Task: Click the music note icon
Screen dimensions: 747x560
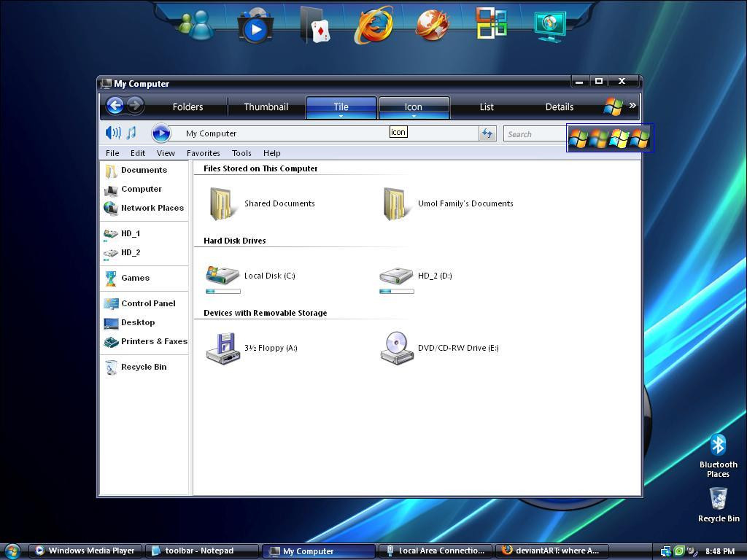Action: (131, 133)
